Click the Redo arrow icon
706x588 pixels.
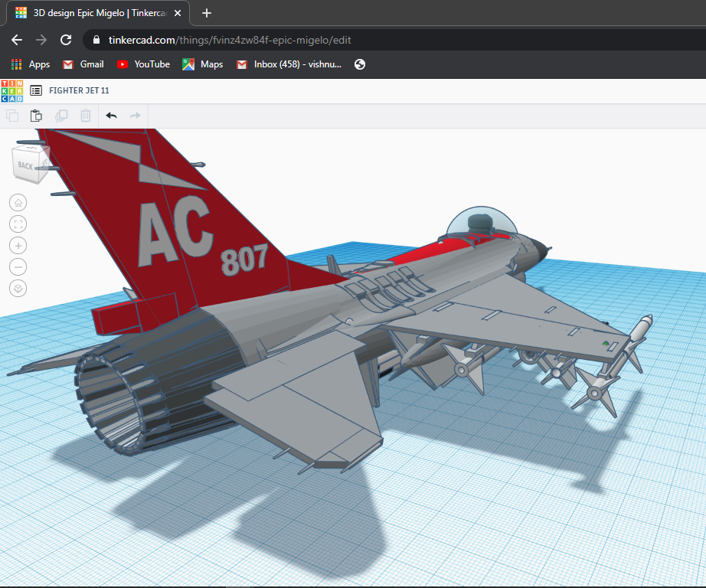[x=135, y=115]
